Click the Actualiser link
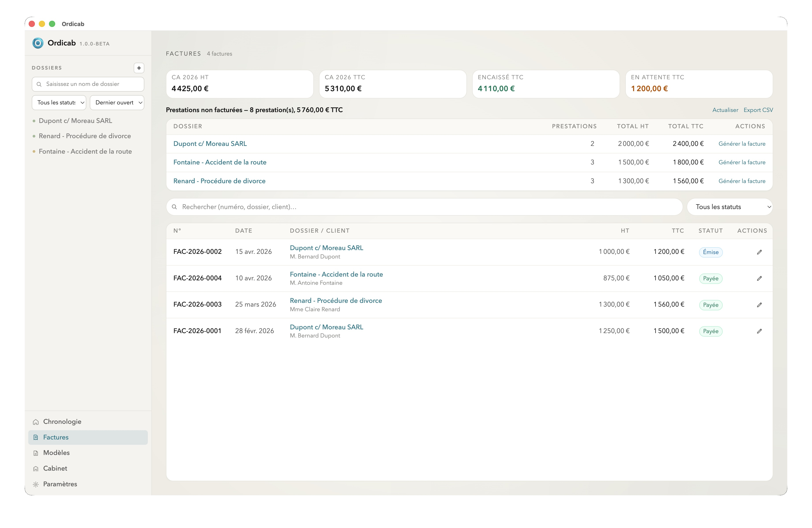812x528 pixels. tap(725, 110)
